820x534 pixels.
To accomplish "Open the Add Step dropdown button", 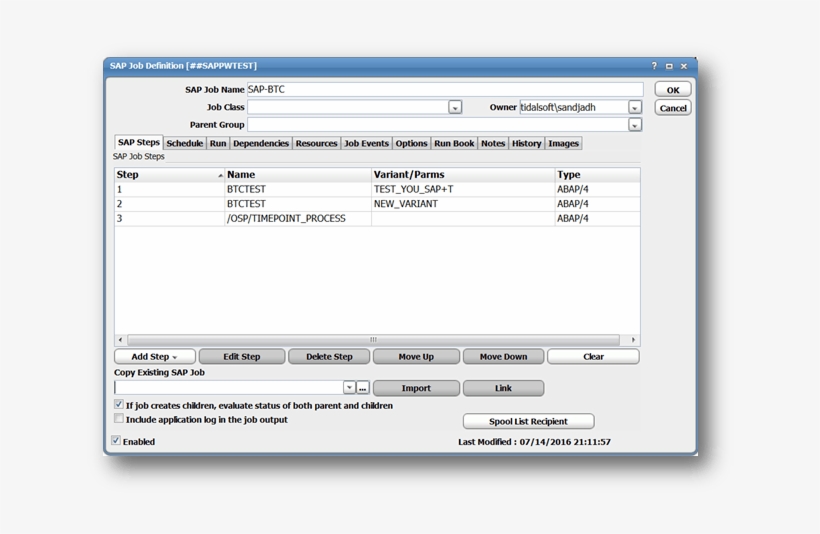I will [x=155, y=357].
